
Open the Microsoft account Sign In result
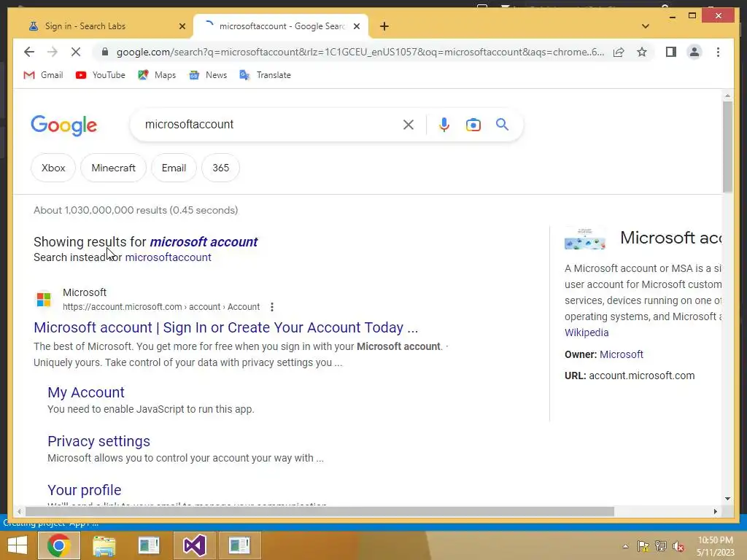226,327
